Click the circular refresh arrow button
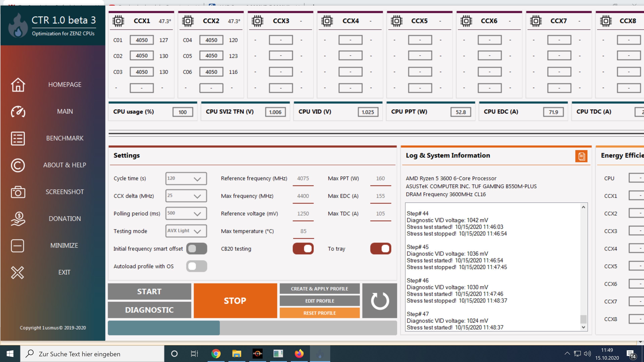644x362 pixels. tap(380, 300)
